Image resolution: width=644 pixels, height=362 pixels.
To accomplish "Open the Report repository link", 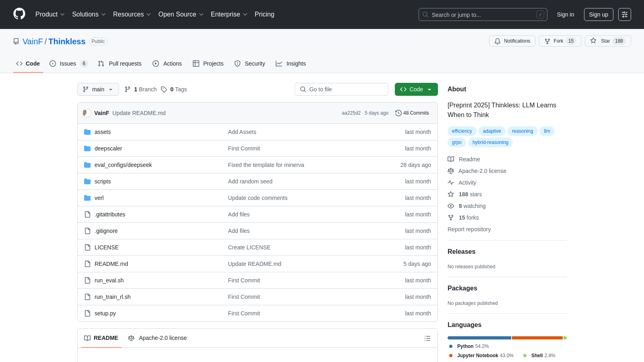I will click(469, 229).
